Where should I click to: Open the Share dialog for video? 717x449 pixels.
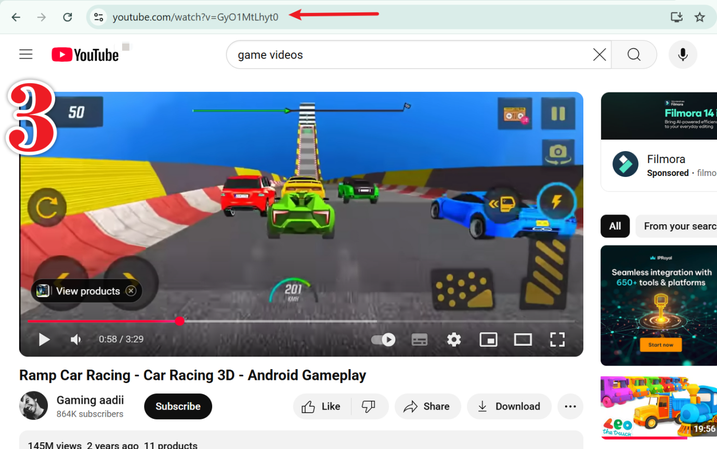[x=427, y=407]
